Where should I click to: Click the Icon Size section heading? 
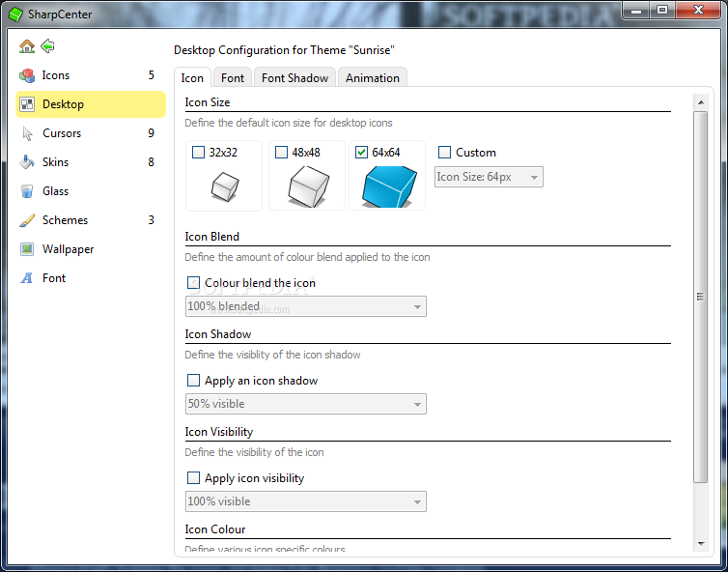(x=208, y=102)
